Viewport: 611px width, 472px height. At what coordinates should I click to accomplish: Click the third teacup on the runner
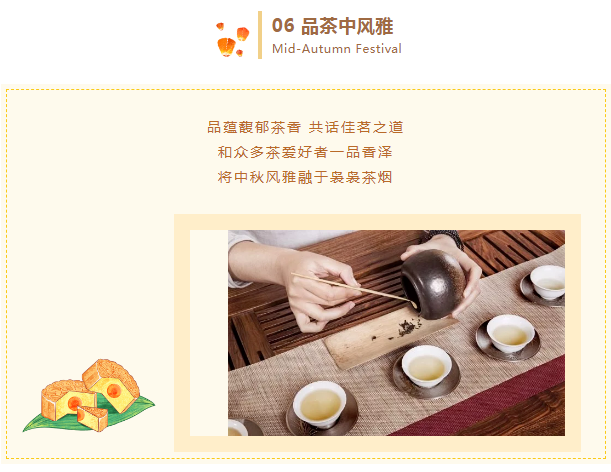[x=509, y=338]
